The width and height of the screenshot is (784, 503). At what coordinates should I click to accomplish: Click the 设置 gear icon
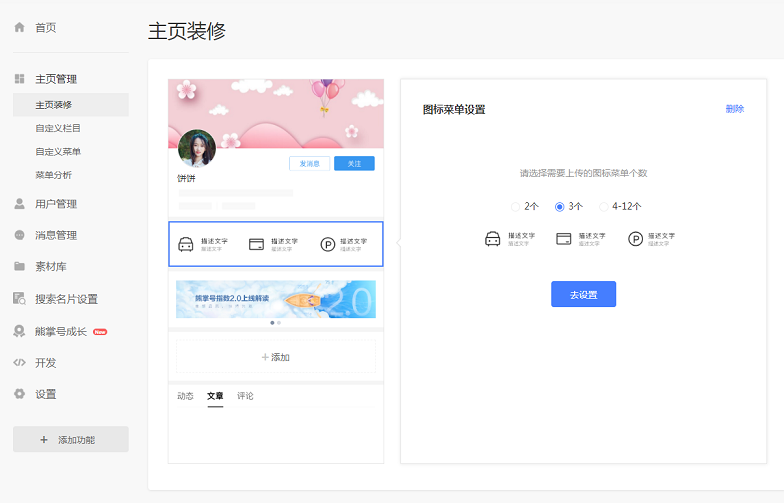[x=19, y=394]
